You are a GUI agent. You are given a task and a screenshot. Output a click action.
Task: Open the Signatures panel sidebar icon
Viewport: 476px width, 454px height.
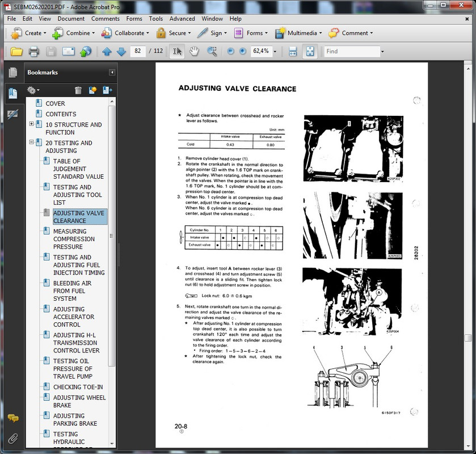pos(12,114)
